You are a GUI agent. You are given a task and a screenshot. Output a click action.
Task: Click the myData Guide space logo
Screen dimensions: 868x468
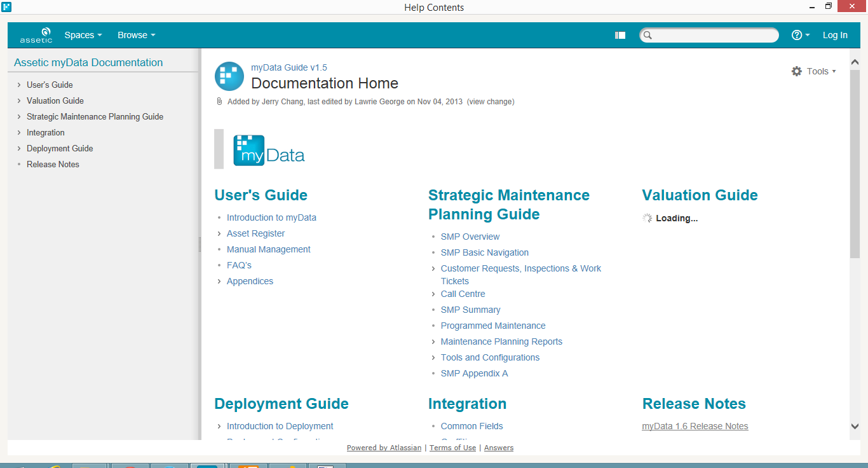(229, 76)
